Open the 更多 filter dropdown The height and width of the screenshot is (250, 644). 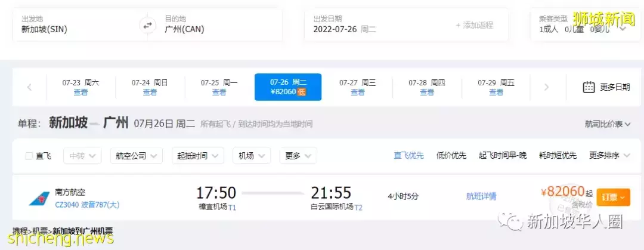[298, 156]
